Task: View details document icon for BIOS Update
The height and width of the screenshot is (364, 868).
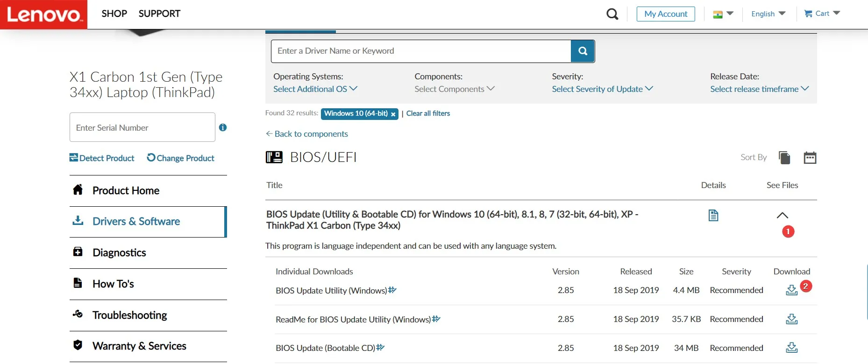Action: click(713, 215)
